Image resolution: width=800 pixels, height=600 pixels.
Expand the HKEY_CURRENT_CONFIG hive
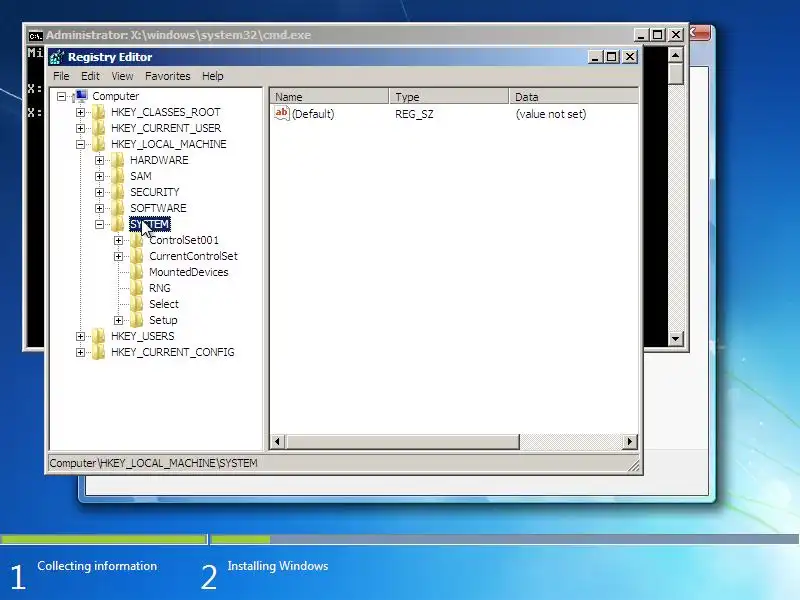[80, 352]
